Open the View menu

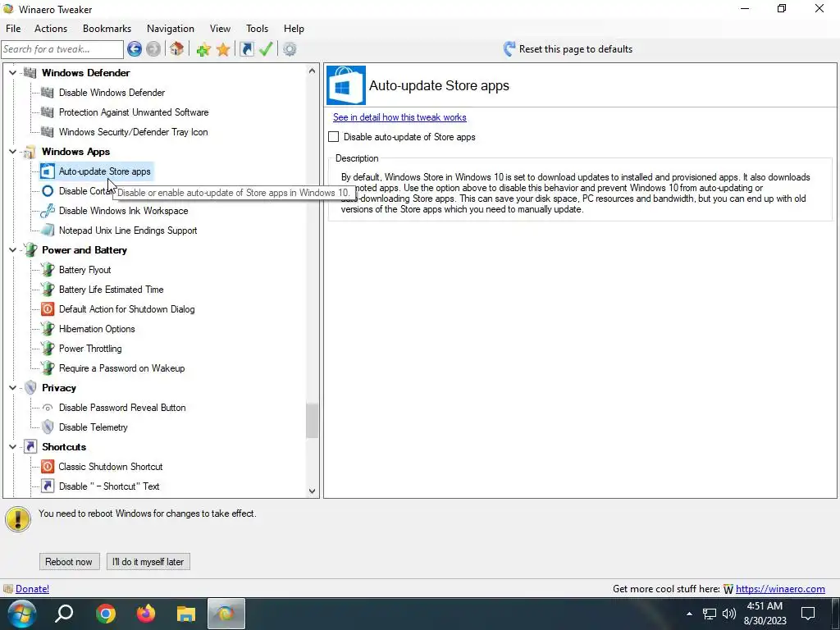[220, 29]
